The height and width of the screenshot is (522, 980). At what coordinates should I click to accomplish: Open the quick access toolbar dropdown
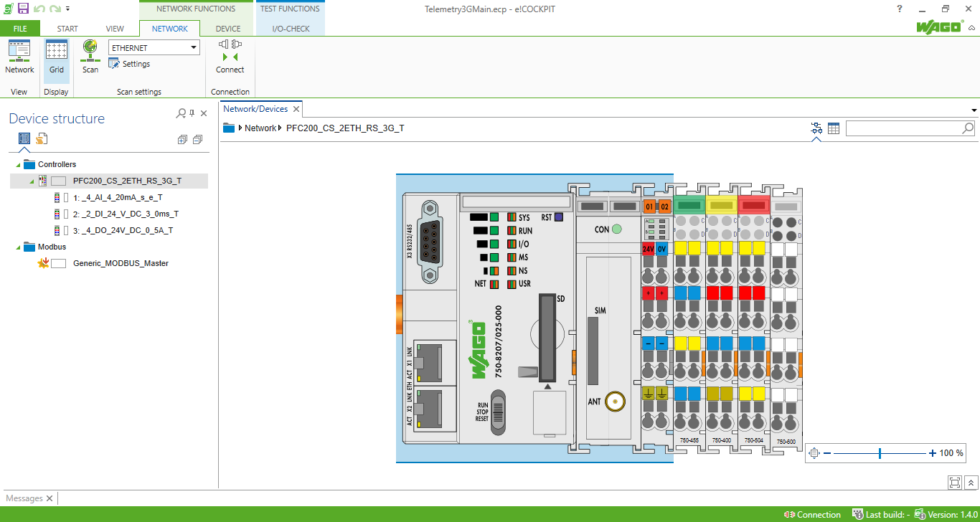click(67, 9)
